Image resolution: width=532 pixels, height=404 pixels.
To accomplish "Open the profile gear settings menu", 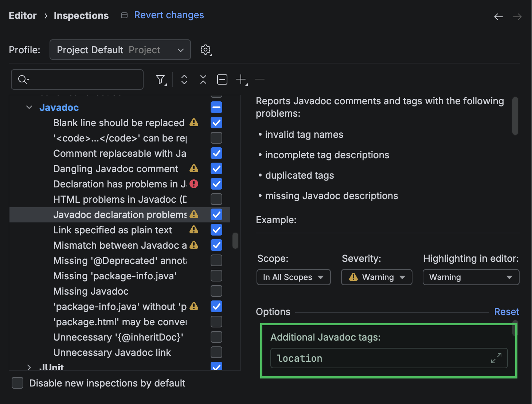I will click(x=206, y=50).
